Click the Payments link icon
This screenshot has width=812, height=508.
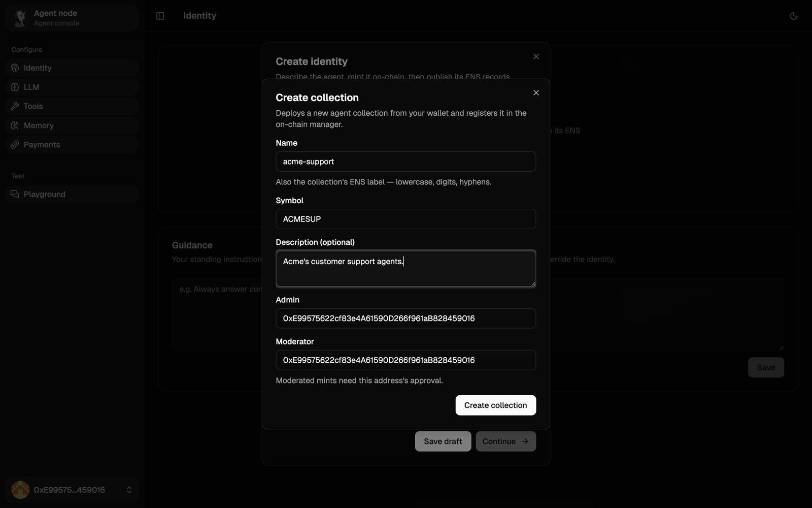click(x=15, y=145)
